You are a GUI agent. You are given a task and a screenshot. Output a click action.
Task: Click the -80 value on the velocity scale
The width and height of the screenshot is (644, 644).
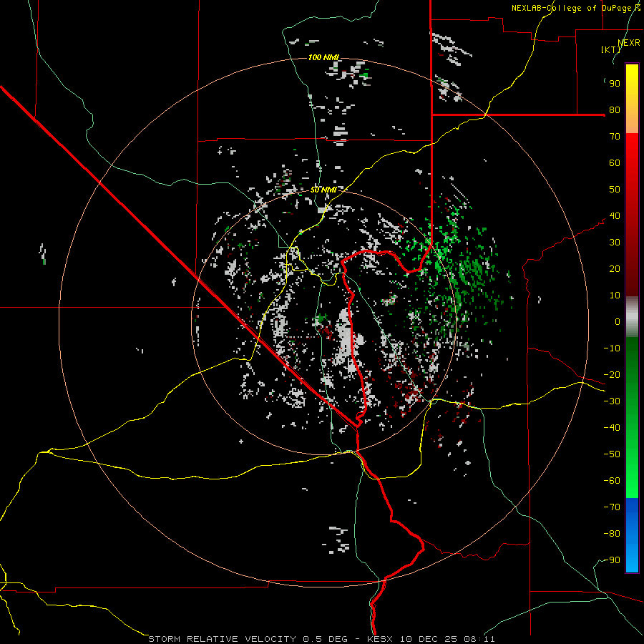[612, 534]
